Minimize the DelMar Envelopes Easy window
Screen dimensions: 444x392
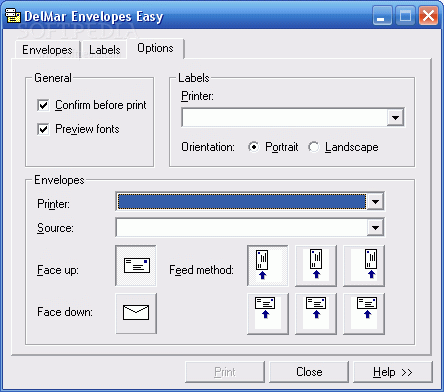coord(382,16)
